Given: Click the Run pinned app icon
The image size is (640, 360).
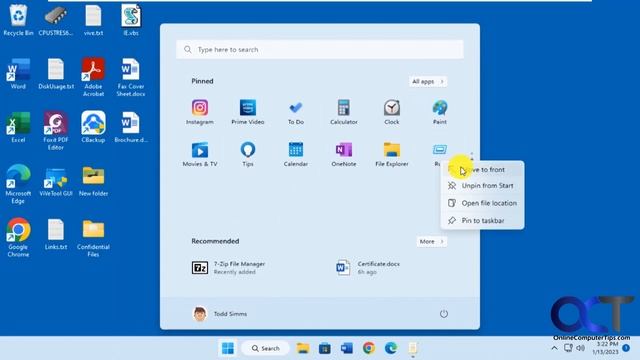Looking at the screenshot, I should pyautogui.click(x=440, y=151).
